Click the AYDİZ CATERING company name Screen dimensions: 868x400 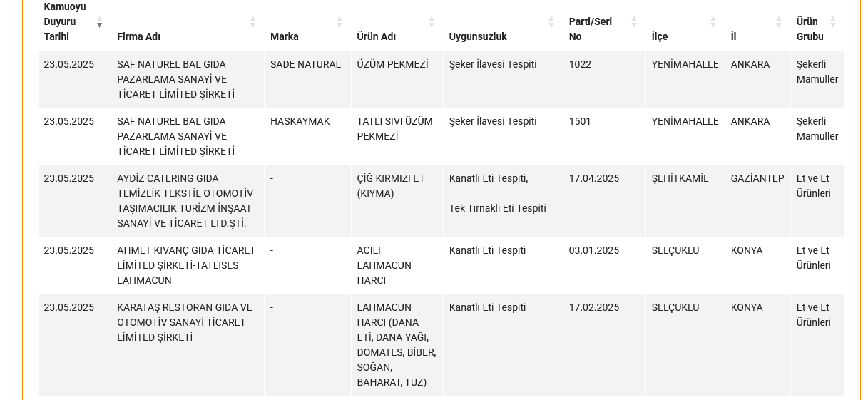[x=185, y=200]
